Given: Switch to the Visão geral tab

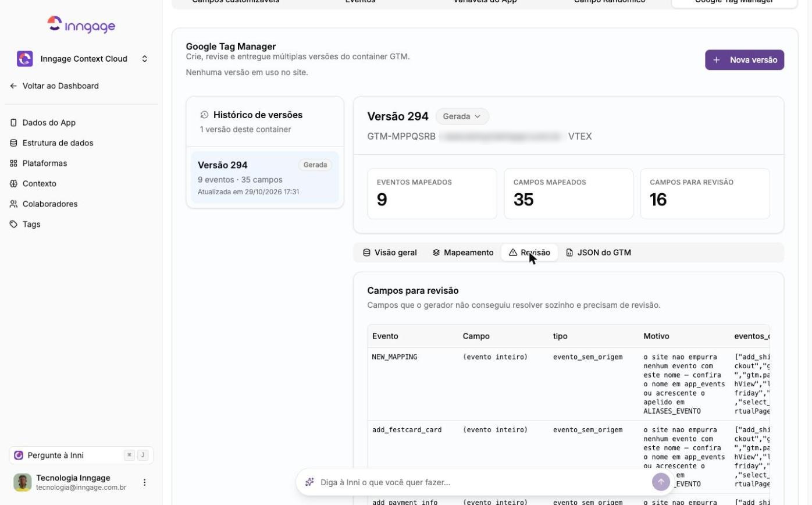Looking at the screenshot, I should [390, 252].
